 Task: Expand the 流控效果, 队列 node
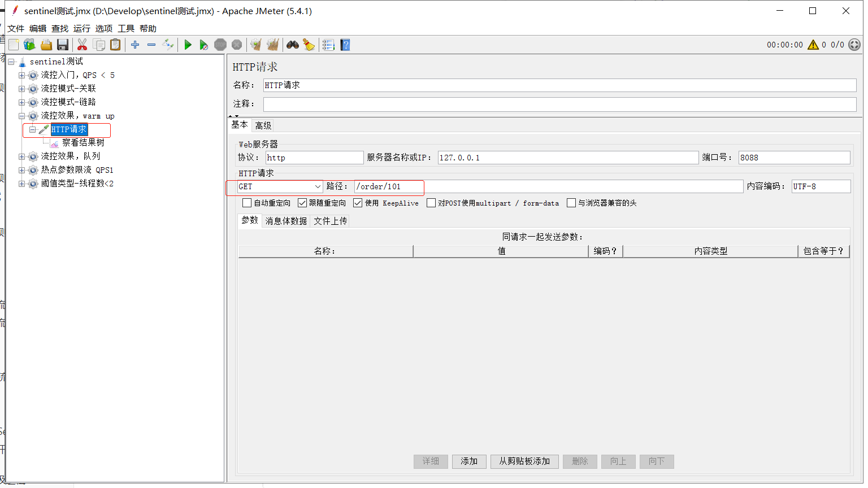(x=21, y=156)
